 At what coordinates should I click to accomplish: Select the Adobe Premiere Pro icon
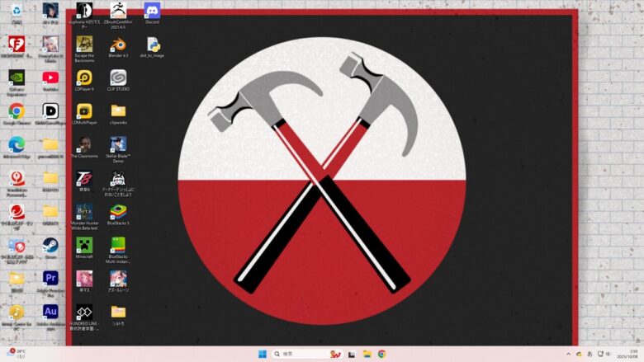pyautogui.click(x=50, y=278)
